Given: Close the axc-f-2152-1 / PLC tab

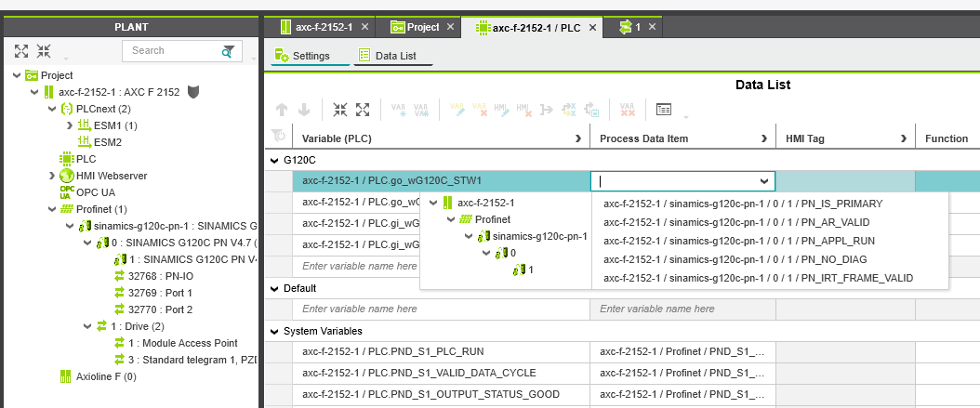Looking at the screenshot, I should click(593, 28).
